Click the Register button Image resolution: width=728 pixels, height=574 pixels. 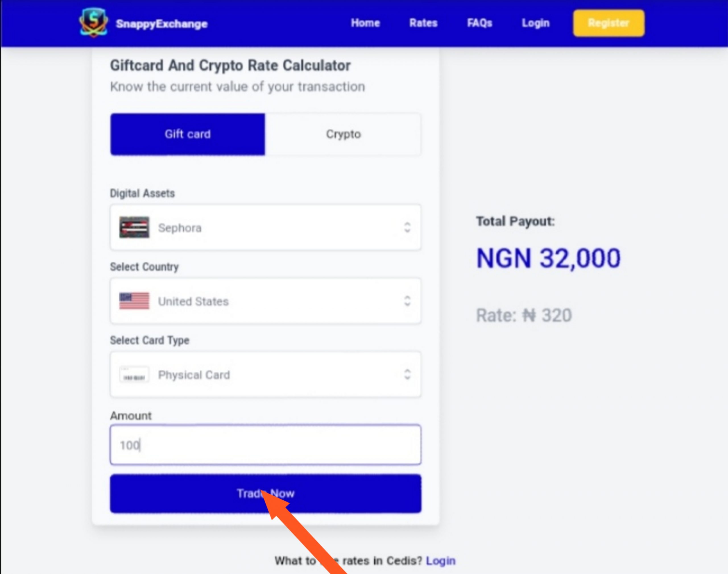point(607,23)
